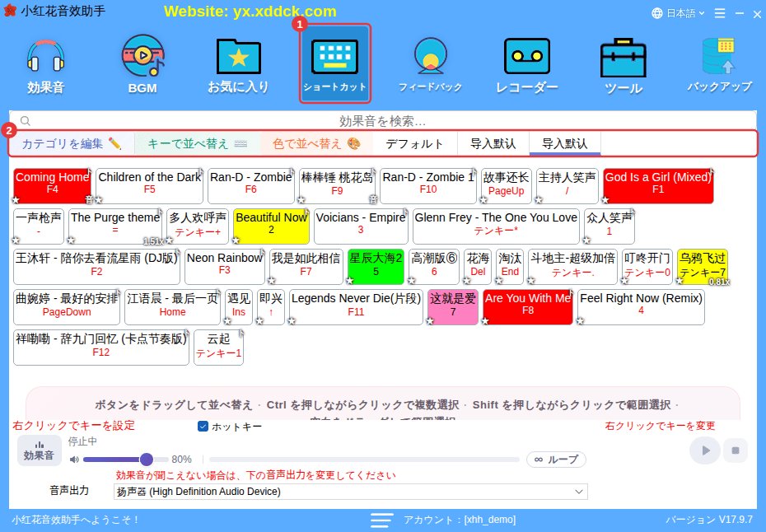Play the 曲婉婷 - 最好的安排 sound

pyautogui.click(x=67, y=307)
